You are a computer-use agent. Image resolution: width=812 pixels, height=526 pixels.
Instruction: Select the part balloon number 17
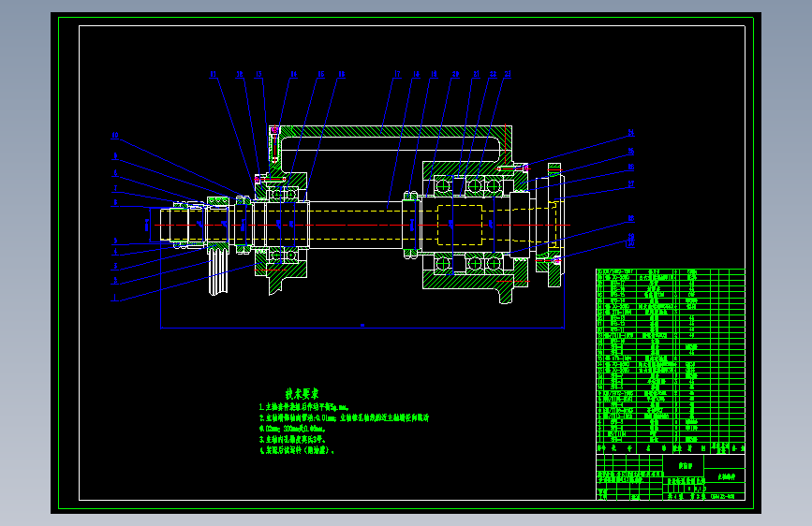tap(397, 74)
